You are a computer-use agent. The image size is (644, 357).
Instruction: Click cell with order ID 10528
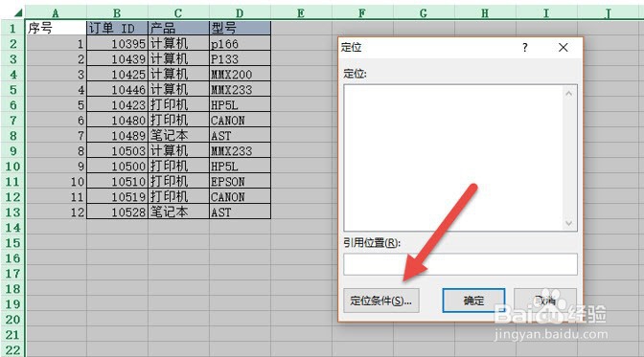[x=117, y=212]
